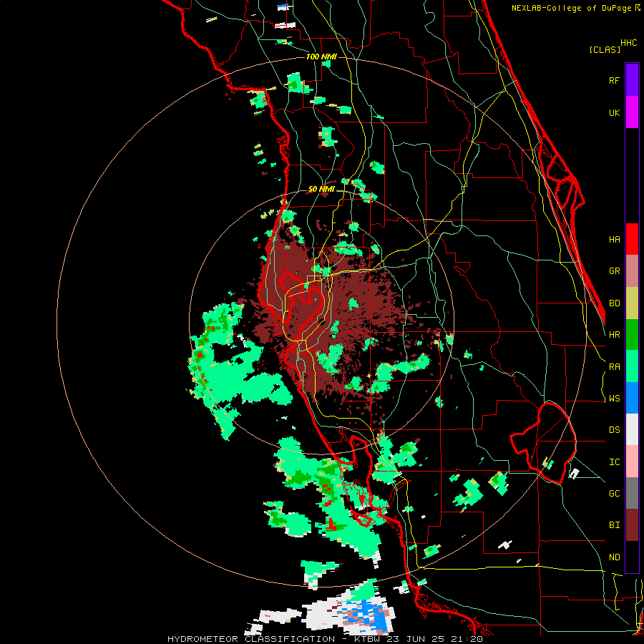This screenshot has height=644, width=644.
Task: Click the GR legend label
Action: (x=614, y=271)
